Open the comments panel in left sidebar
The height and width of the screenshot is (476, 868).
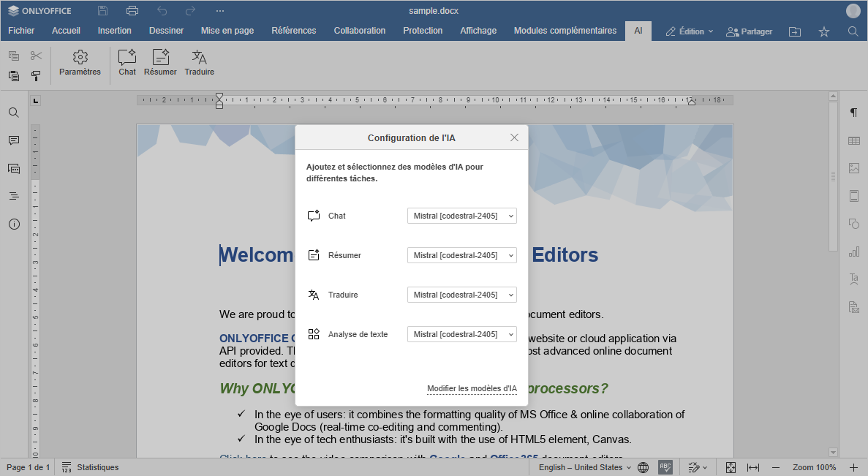14,140
